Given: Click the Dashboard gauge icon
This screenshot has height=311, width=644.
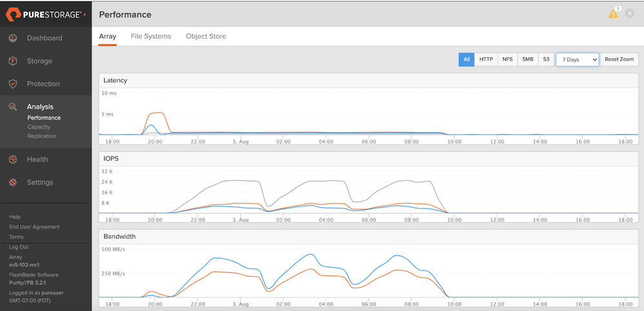Looking at the screenshot, I should [13, 38].
